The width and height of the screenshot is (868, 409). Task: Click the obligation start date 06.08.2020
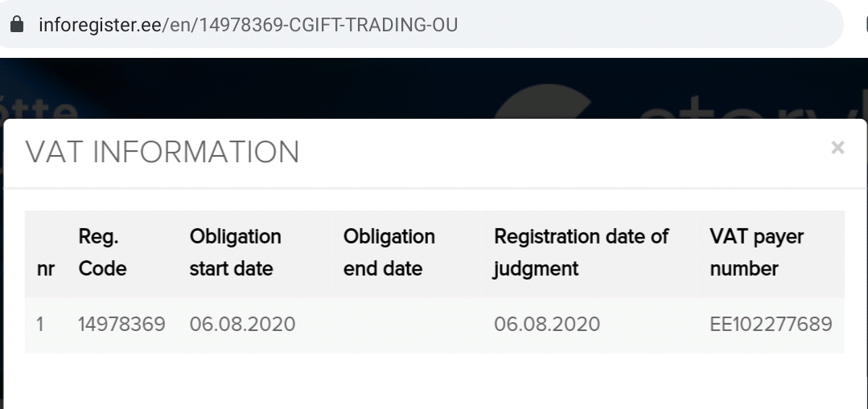242,325
